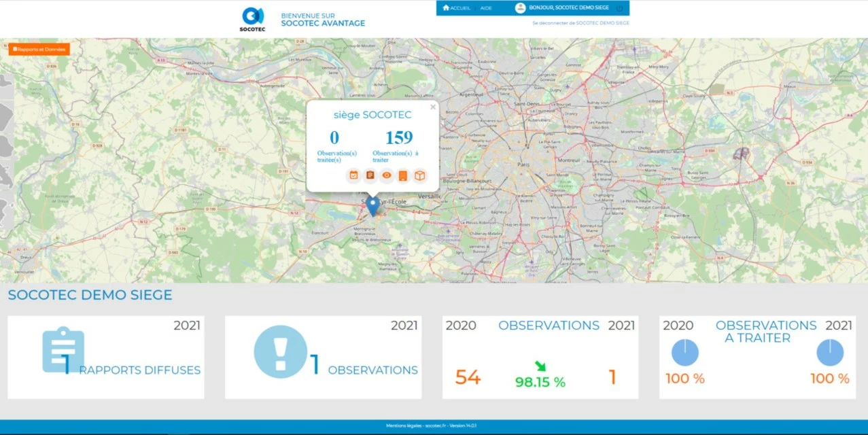The height and width of the screenshot is (435, 868).
Task: Click Se déconnecter de SOCOTEC DEMO SIEGE
Action: [x=580, y=23]
